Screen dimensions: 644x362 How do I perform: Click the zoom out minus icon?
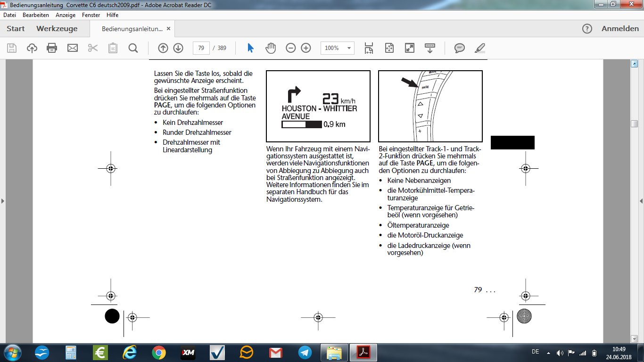point(291,48)
